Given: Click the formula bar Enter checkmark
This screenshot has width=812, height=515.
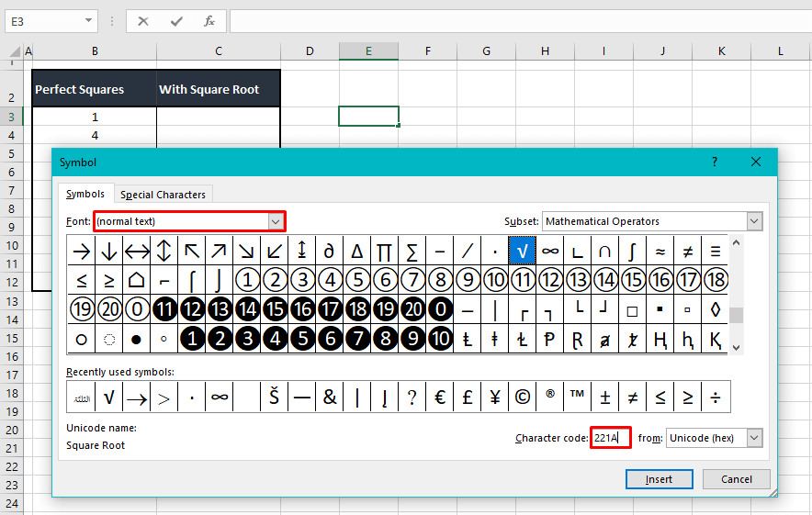Looking at the screenshot, I should pos(176,20).
